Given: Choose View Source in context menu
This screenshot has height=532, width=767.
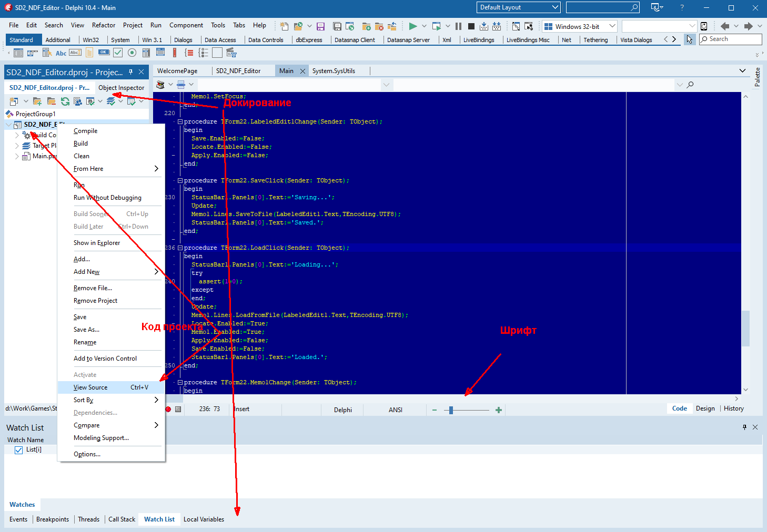Looking at the screenshot, I should pyautogui.click(x=111, y=387).
